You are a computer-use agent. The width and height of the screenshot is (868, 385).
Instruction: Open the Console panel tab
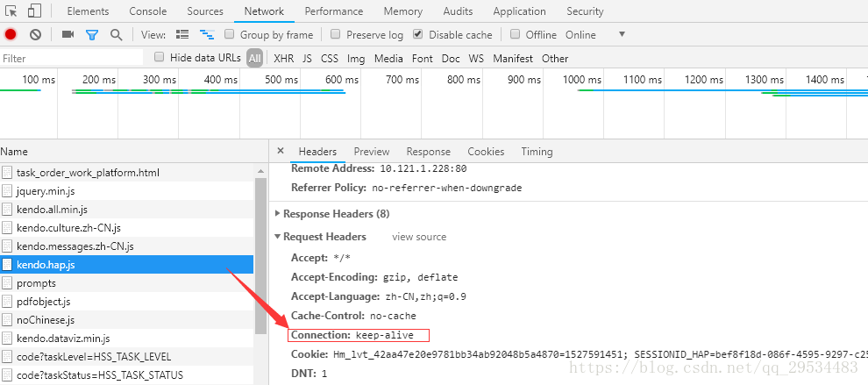[x=148, y=11]
